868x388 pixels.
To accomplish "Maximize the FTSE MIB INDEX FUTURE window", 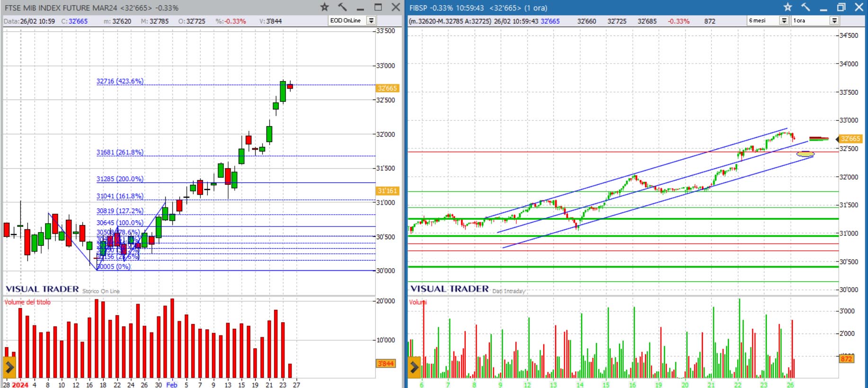I will pos(378,7).
